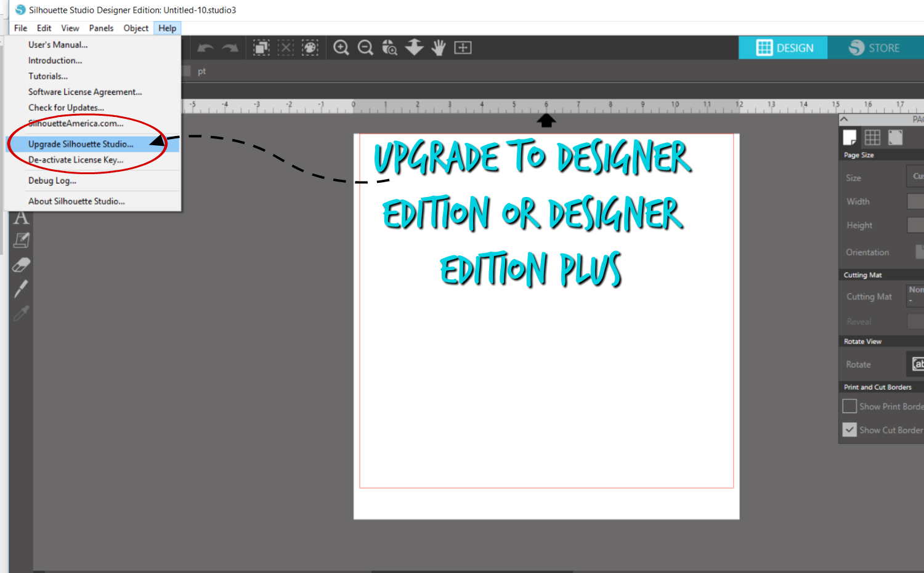Open About Silhouette Studio entry

92,201
